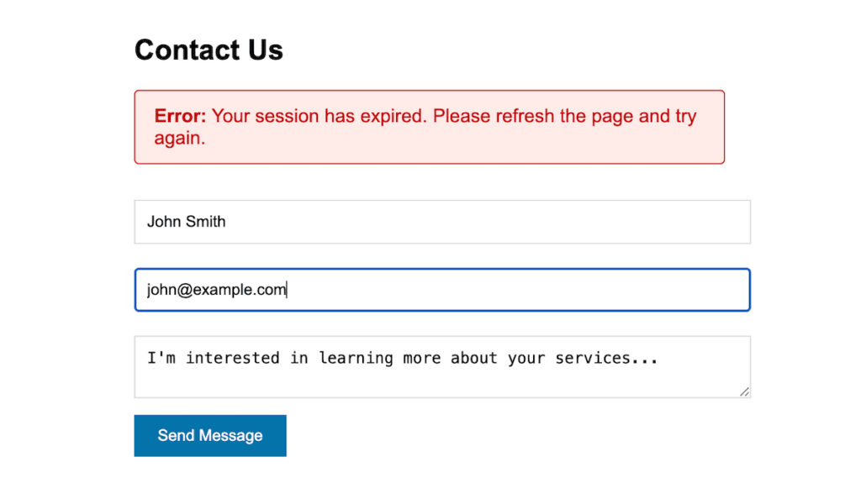Click the text John Smith to position cursor
Image resolution: width=861 pixels, height=504 pixels.
click(186, 222)
